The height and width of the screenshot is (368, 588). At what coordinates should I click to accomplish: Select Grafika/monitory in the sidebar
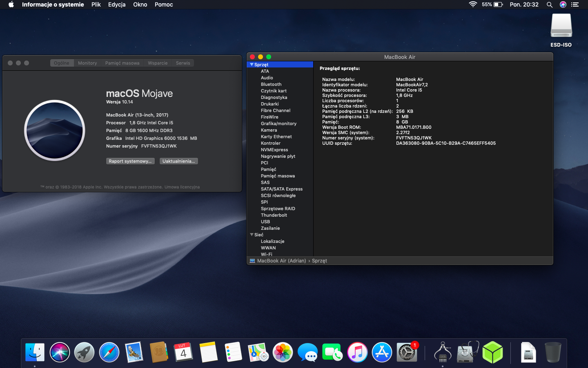pos(278,123)
